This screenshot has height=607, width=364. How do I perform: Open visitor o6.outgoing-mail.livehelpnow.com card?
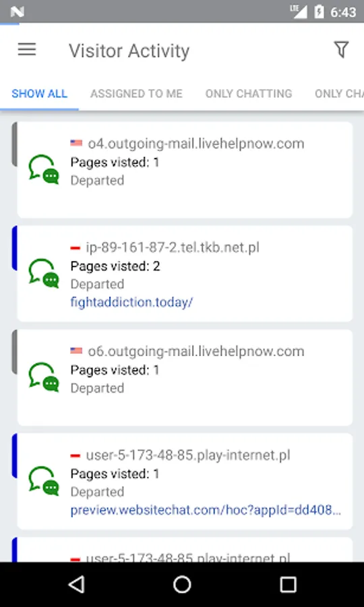tap(185, 378)
